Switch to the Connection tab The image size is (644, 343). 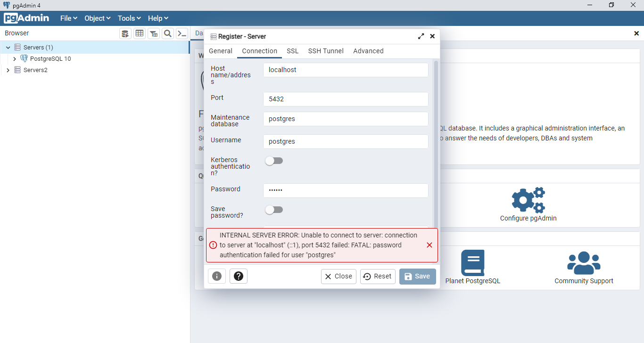(259, 51)
